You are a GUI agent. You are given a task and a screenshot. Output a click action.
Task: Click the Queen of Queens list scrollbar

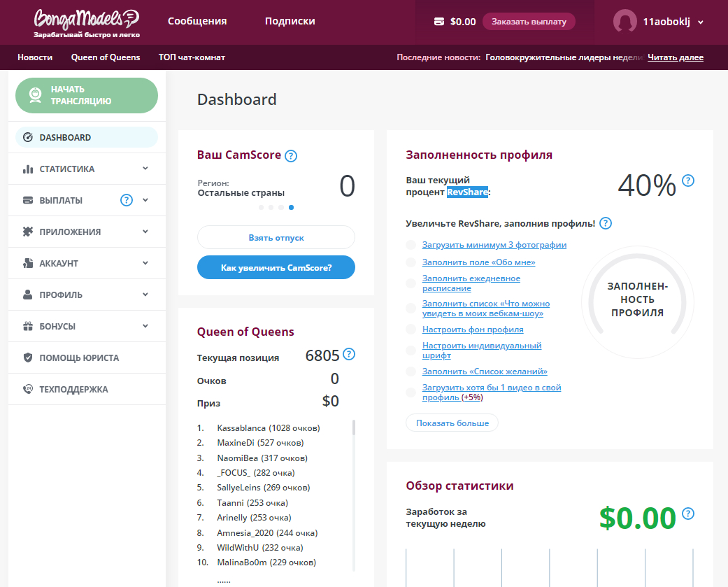(x=354, y=427)
